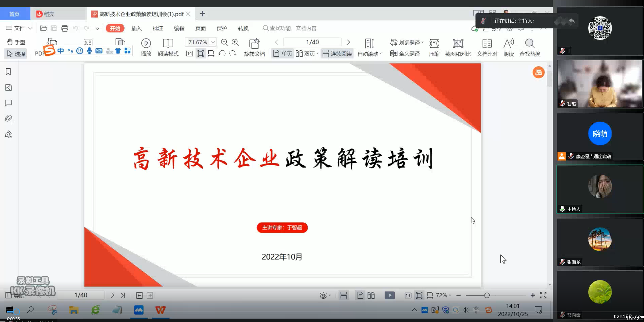Toggle 连续阅读 continuous reading mode
This screenshot has width=644, height=322.
[x=337, y=54]
